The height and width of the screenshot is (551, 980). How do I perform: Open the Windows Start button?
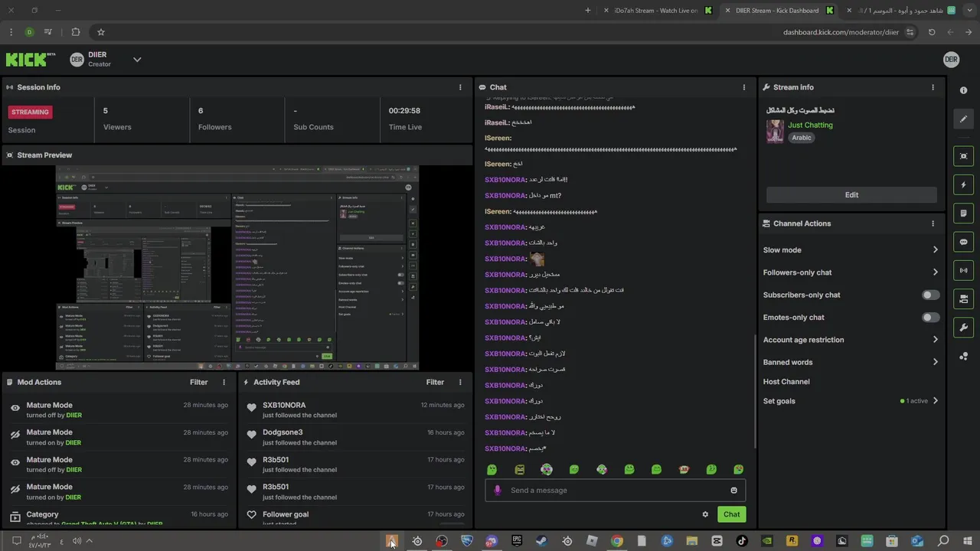pyautogui.click(x=968, y=541)
